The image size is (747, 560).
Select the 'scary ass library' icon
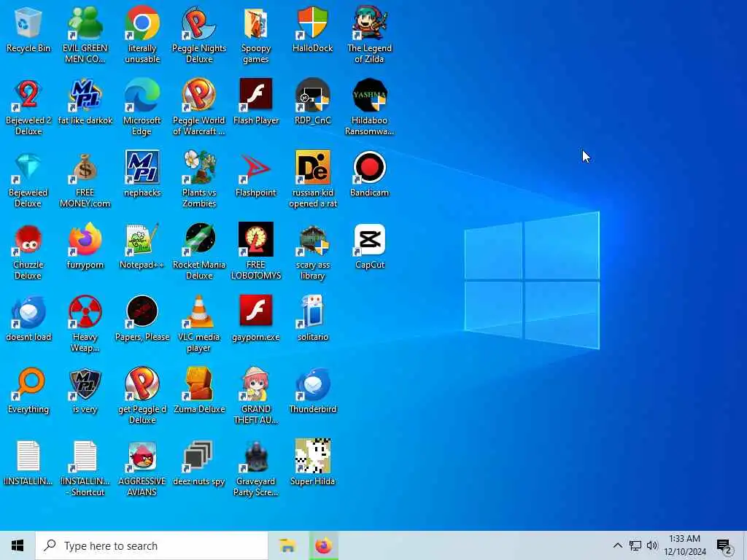coord(312,252)
